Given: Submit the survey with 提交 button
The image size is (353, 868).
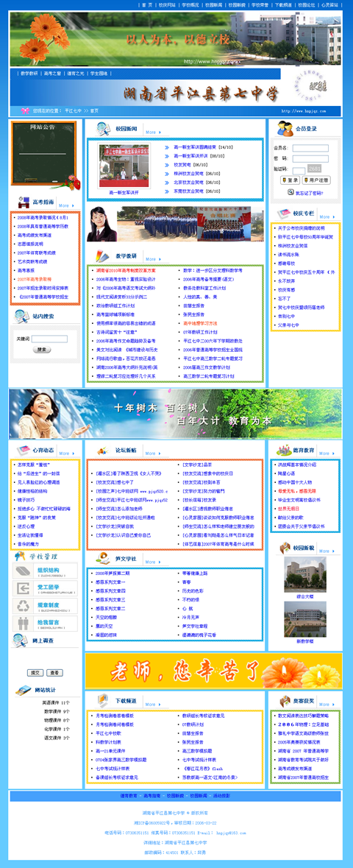Looking at the screenshot, I should tap(35, 672).
